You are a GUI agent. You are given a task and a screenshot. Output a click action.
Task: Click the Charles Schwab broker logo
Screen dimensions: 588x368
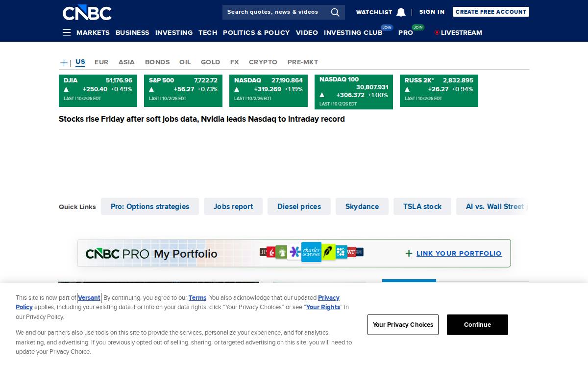tap(311, 252)
